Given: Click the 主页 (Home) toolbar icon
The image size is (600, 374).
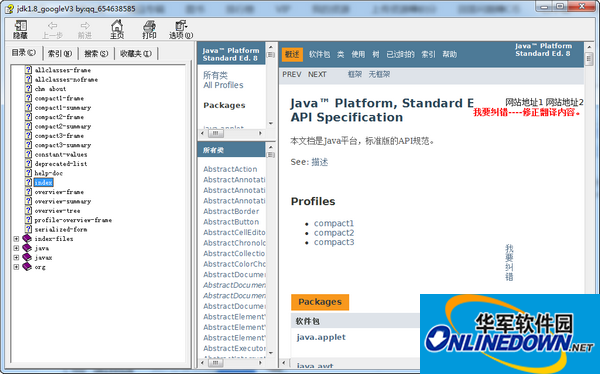Looking at the screenshot, I should [117, 29].
